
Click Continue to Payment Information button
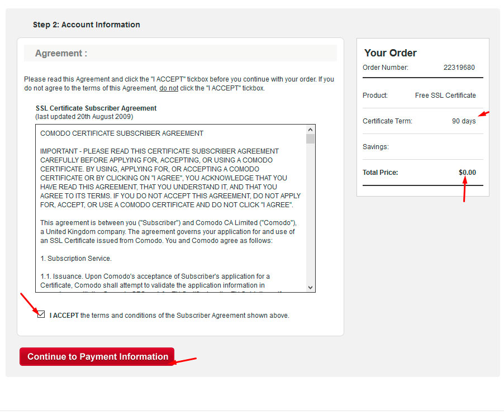click(x=97, y=356)
